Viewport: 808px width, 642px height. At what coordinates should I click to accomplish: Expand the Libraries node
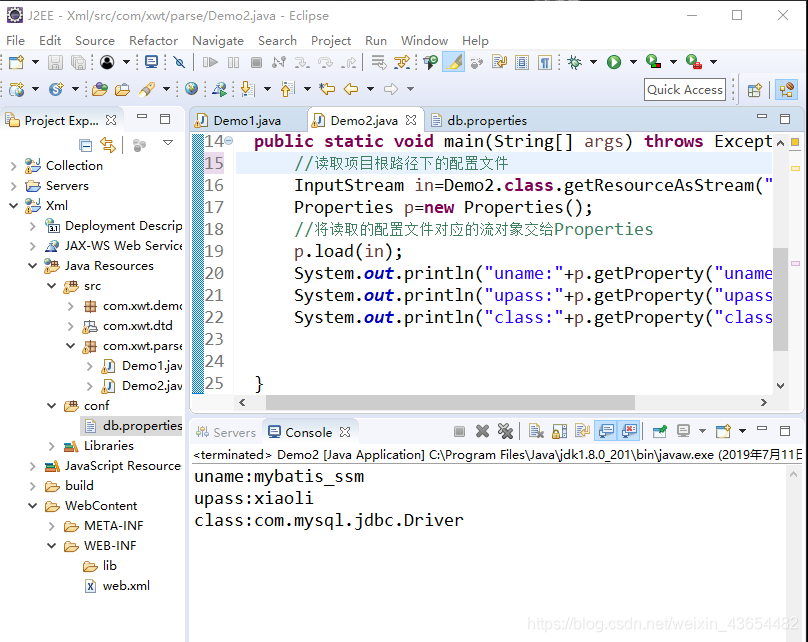[x=52, y=446]
